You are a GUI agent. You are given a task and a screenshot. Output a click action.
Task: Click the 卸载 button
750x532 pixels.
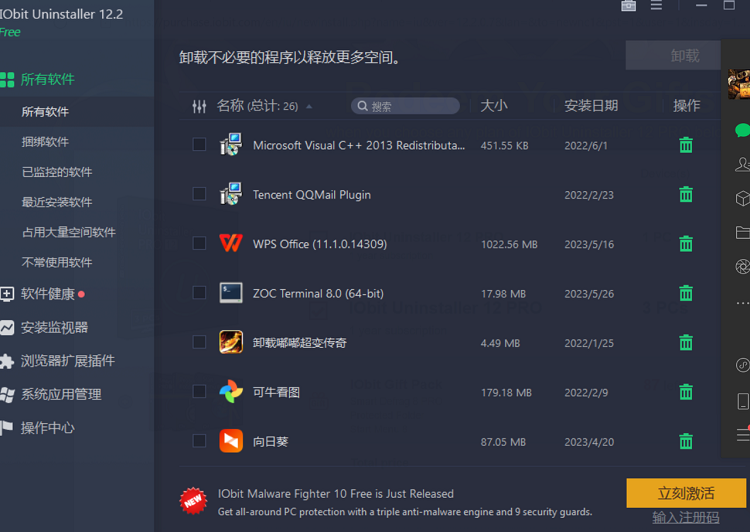[x=673, y=55]
